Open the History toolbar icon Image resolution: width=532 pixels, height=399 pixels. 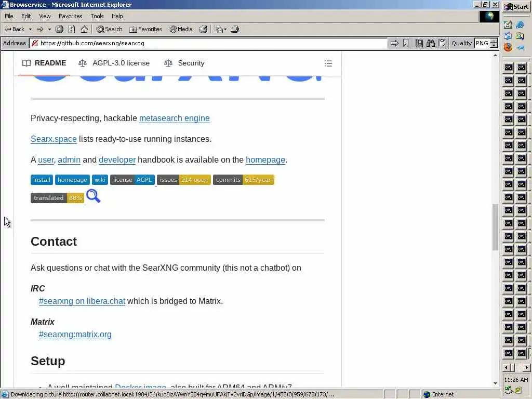[203, 29]
